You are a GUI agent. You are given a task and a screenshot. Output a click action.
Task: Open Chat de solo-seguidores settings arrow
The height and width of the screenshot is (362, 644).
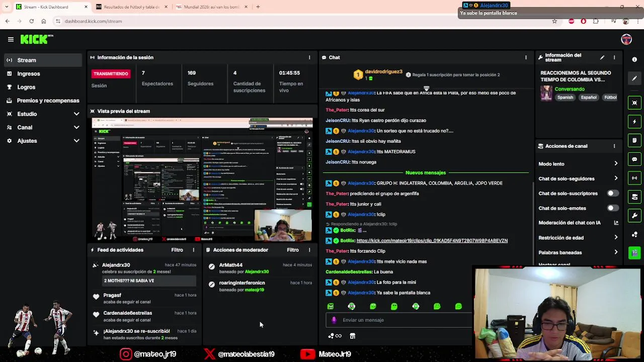[x=616, y=178]
